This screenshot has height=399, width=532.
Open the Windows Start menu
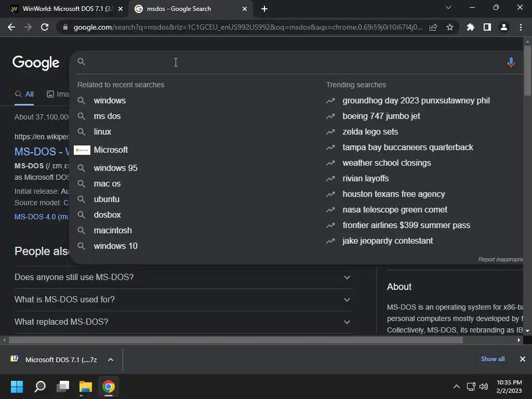(17, 387)
